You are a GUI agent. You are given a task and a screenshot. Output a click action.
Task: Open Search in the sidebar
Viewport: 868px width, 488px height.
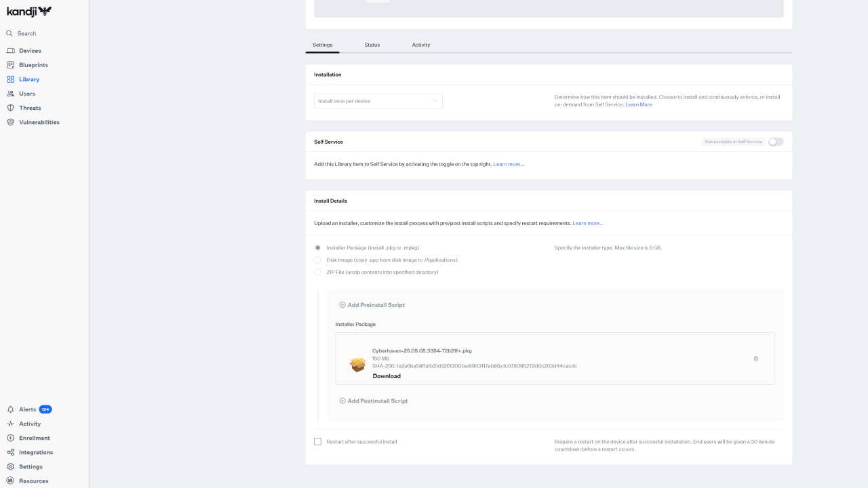26,33
